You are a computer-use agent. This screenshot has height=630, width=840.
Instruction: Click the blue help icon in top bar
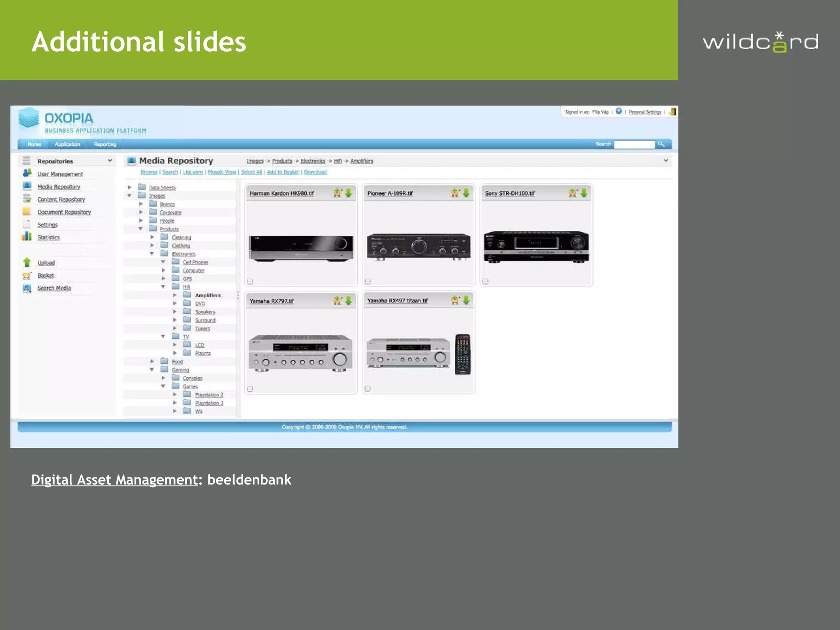point(619,111)
